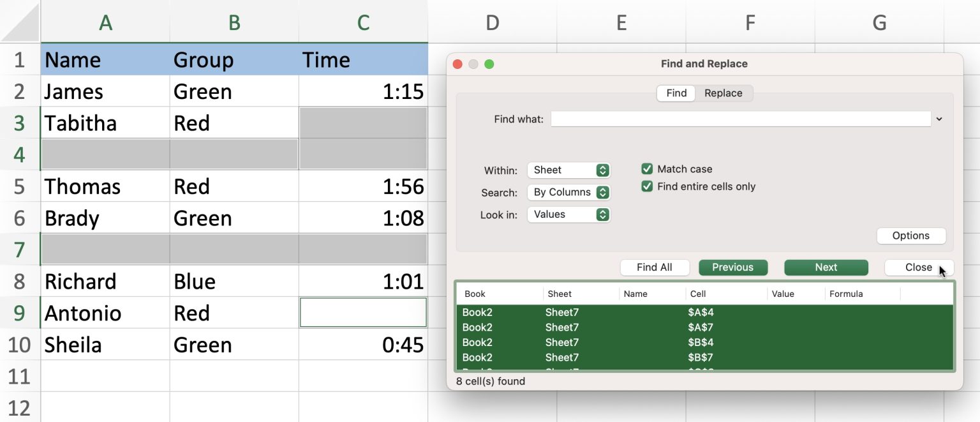Click the yellow minimize window button
The height and width of the screenshot is (422, 980).
coord(473,64)
